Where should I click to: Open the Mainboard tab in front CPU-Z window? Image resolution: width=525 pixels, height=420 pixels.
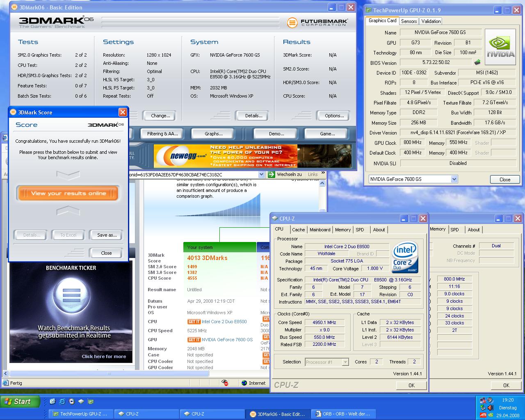[x=320, y=230]
